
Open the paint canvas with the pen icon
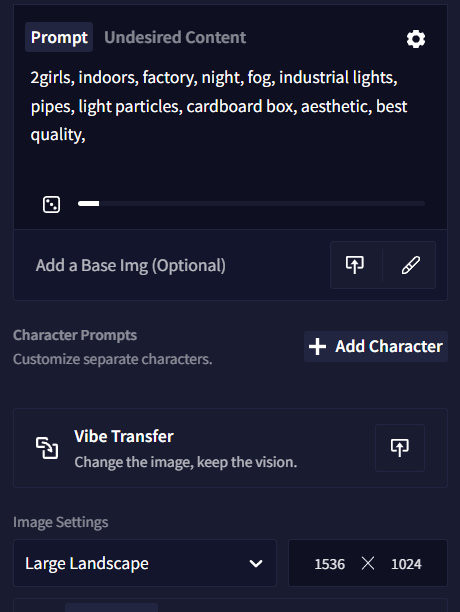[x=411, y=265]
